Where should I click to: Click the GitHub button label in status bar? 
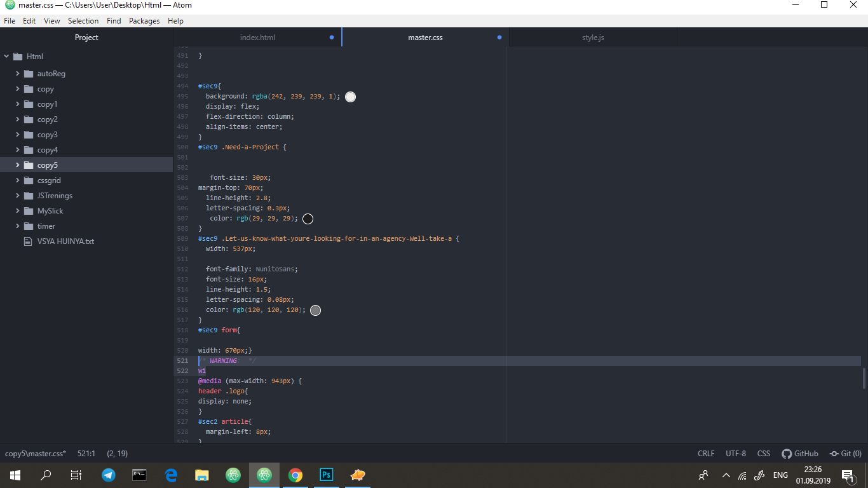(x=806, y=454)
